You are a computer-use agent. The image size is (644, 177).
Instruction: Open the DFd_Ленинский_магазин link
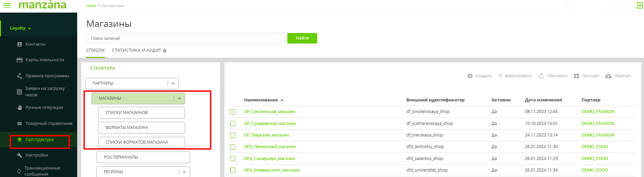point(270,147)
